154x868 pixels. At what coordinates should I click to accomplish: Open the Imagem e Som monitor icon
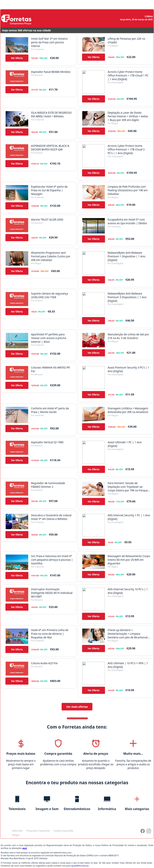[x=47, y=799]
